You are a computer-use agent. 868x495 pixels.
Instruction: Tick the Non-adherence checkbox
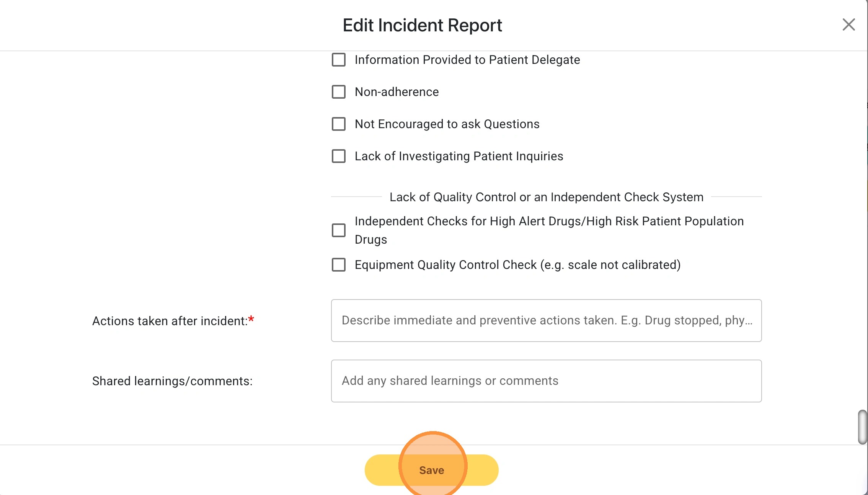pos(339,92)
